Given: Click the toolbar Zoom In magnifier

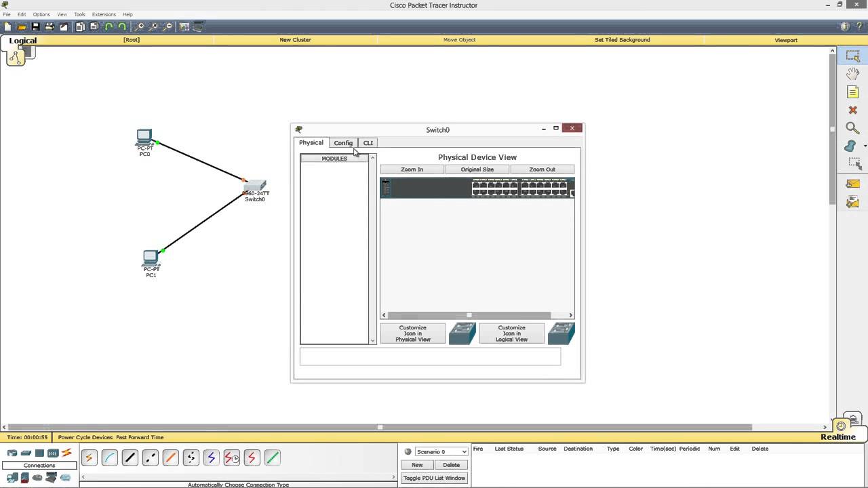Looking at the screenshot, I should click(x=140, y=27).
